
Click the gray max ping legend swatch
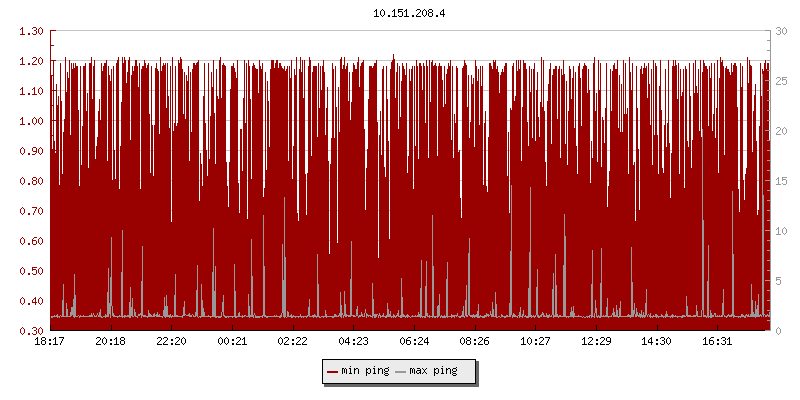pyautogui.click(x=401, y=372)
